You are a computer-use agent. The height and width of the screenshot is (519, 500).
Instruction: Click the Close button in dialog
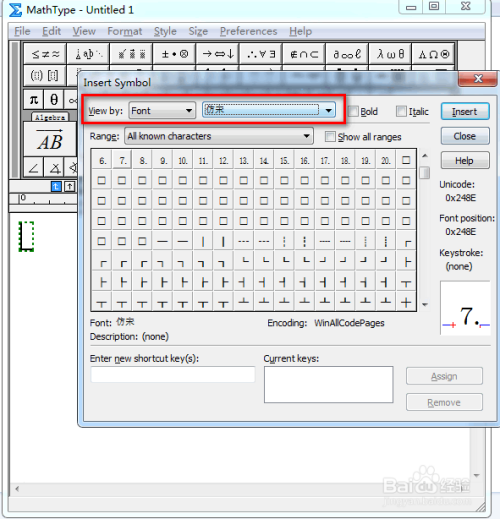click(x=465, y=136)
